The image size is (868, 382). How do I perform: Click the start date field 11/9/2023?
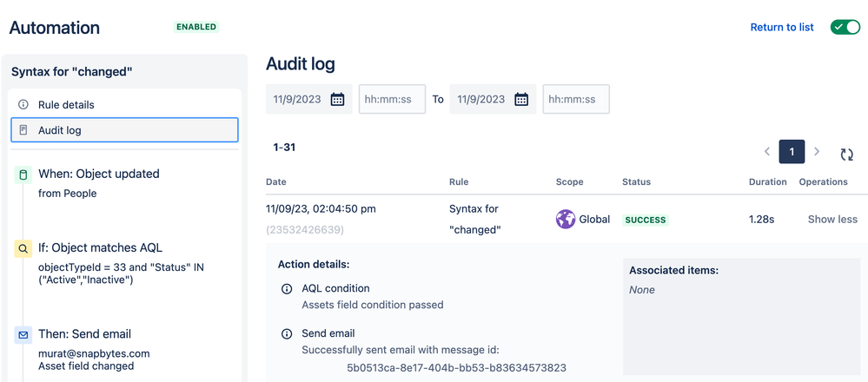pos(309,100)
